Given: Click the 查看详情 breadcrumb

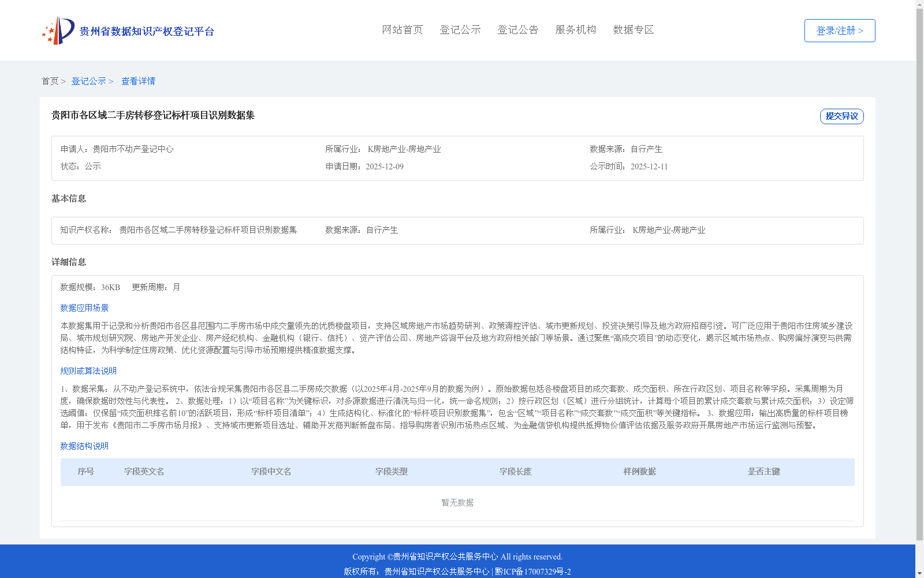Looking at the screenshot, I should pyautogui.click(x=138, y=81).
